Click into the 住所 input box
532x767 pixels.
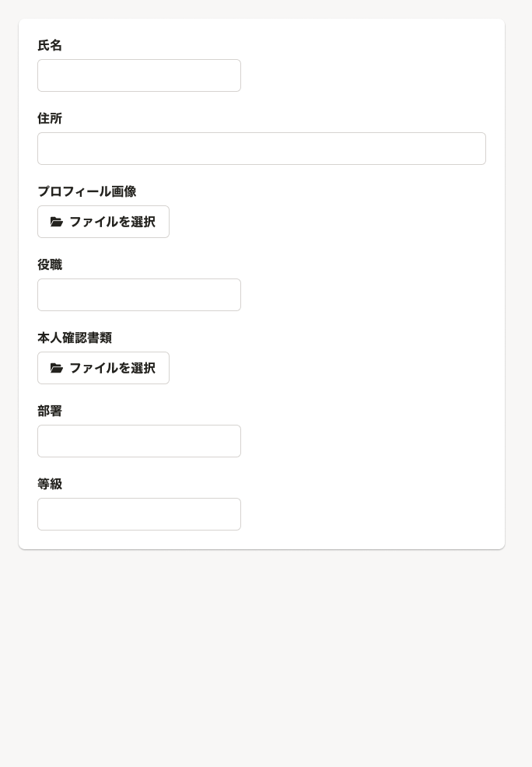click(x=261, y=149)
